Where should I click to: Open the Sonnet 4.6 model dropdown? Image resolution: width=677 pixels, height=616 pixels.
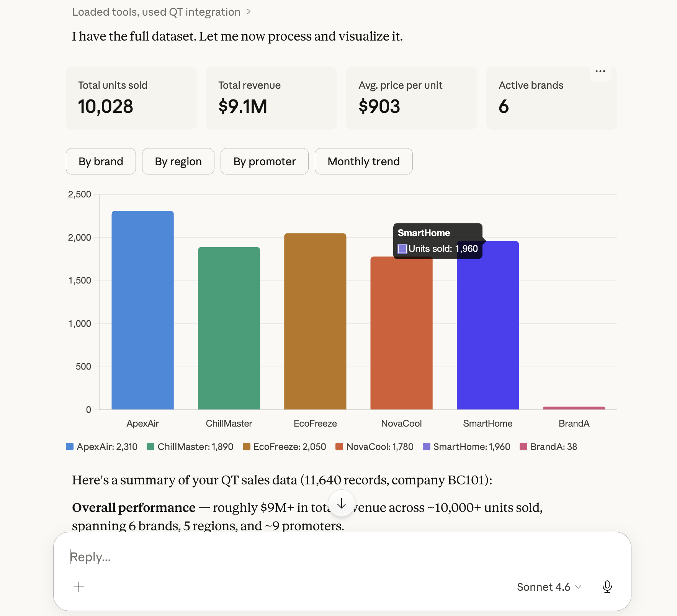[x=549, y=587]
